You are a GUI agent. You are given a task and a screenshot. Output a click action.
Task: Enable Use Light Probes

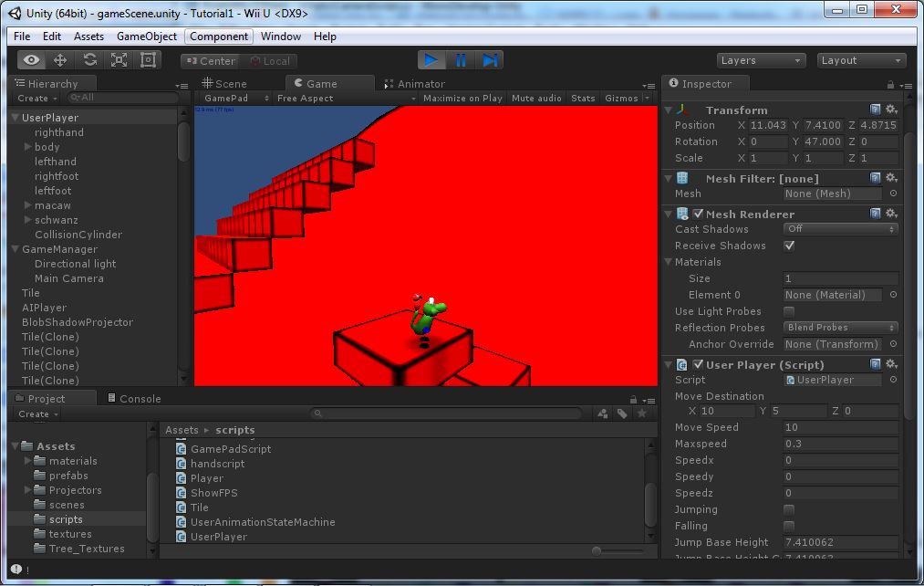pos(789,311)
